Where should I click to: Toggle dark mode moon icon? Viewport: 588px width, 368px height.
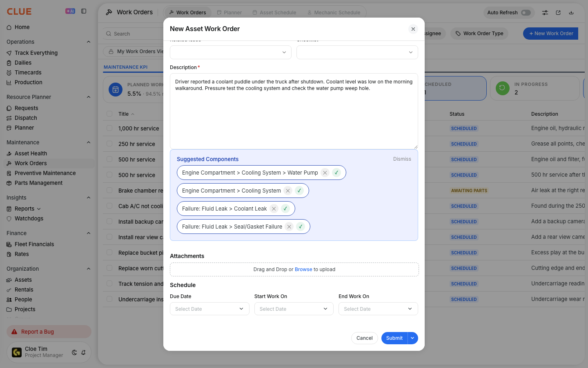click(74, 352)
